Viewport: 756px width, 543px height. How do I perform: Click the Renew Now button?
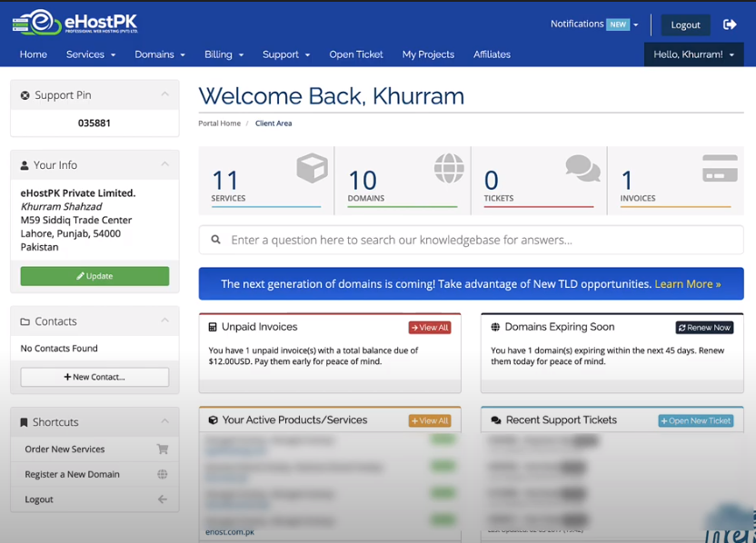click(x=704, y=328)
